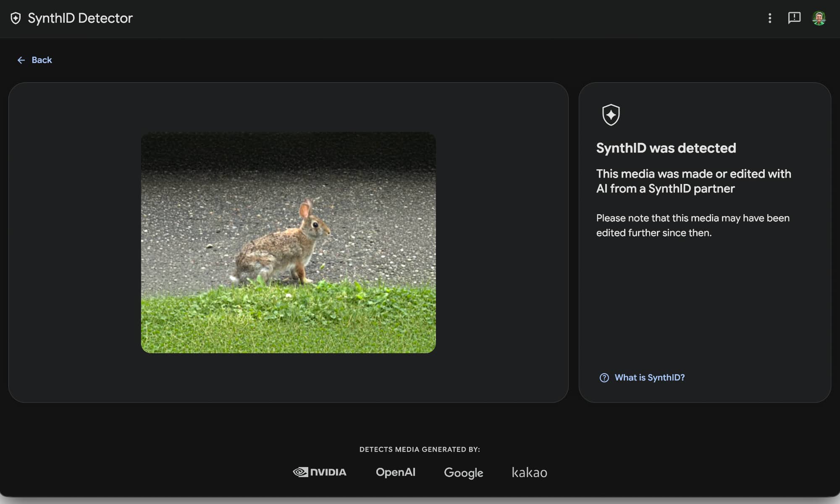This screenshot has width=840, height=504.
Task: Open the send feedback icon
Action: point(794,18)
